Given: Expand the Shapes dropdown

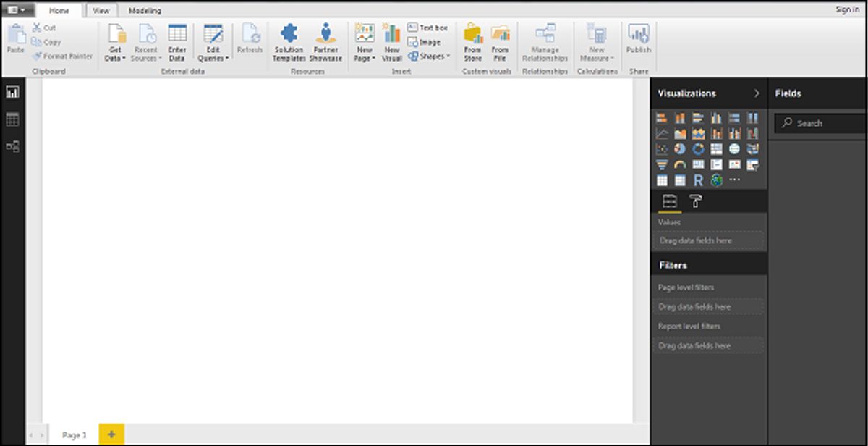Looking at the screenshot, I should coord(428,56).
